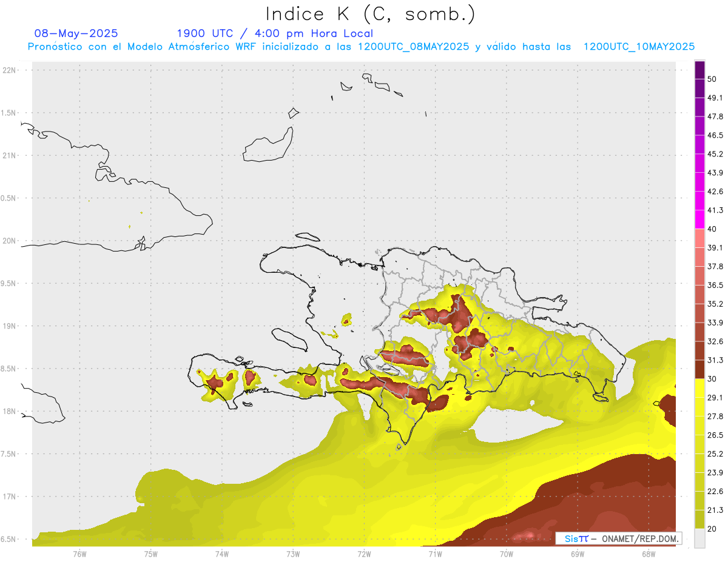Click the "74W" longitude label

coord(222,554)
